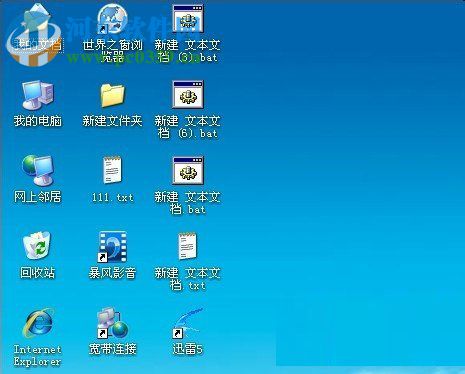Screen dimensions: 465x374
Task: Select 新建 文本文档 (3).bat icon
Action: [x=188, y=19]
